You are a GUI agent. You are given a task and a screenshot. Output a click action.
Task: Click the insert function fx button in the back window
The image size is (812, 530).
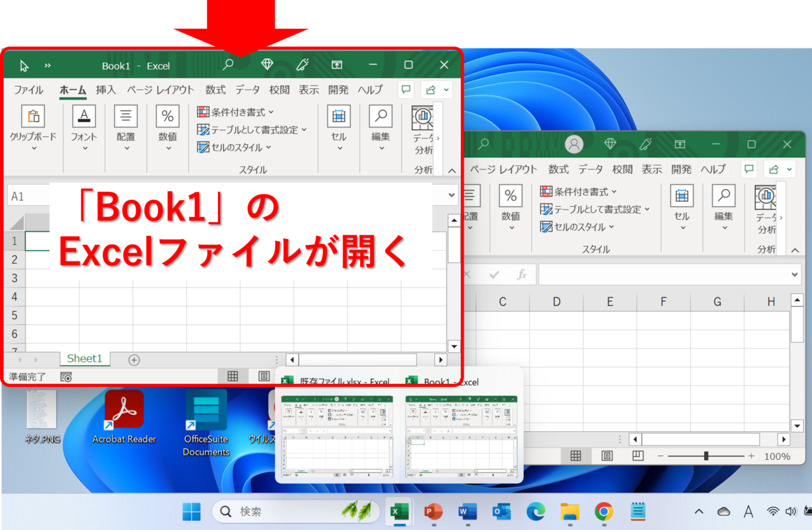pyautogui.click(x=521, y=274)
